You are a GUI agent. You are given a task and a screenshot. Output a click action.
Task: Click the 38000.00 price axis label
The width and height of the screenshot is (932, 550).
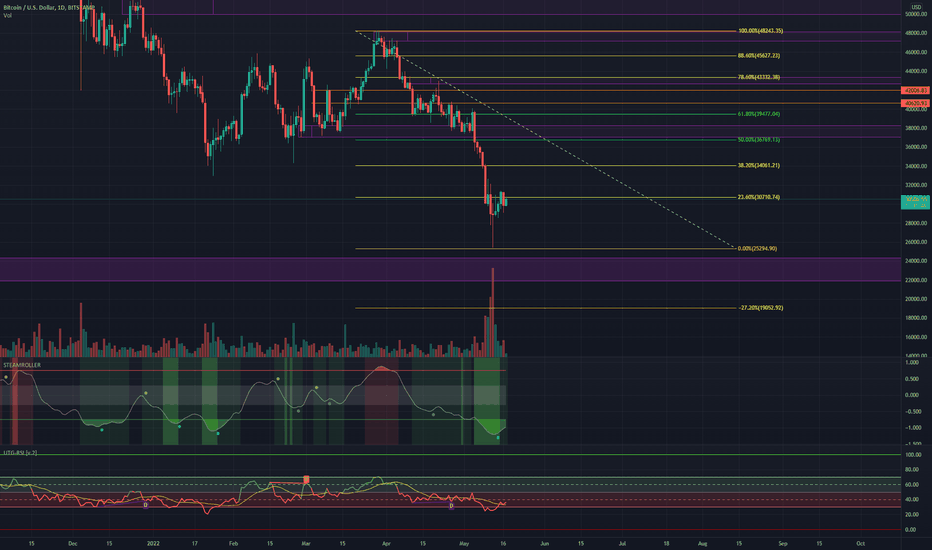click(x=916, y=128)
